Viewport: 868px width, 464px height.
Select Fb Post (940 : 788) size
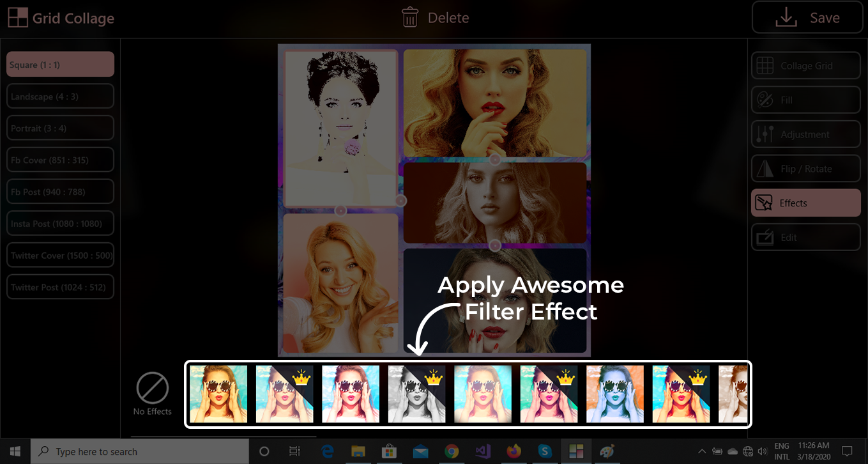[x=60, y=192]
